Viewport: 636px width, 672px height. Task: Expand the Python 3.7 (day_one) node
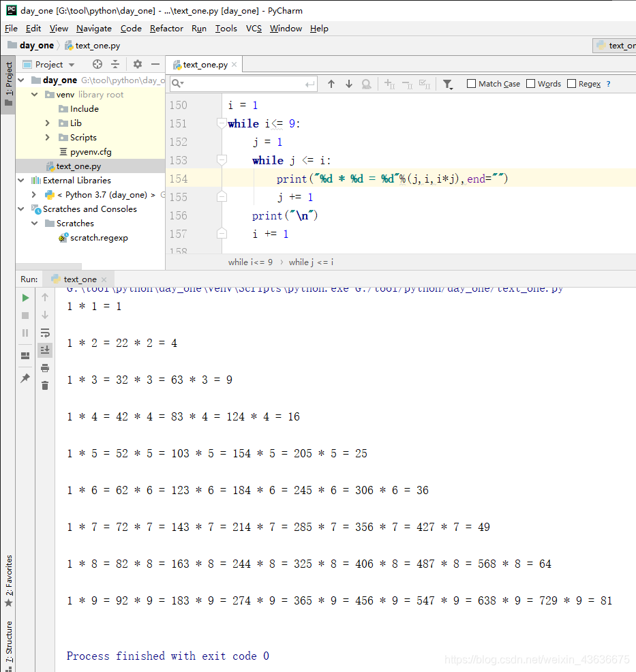34,194
